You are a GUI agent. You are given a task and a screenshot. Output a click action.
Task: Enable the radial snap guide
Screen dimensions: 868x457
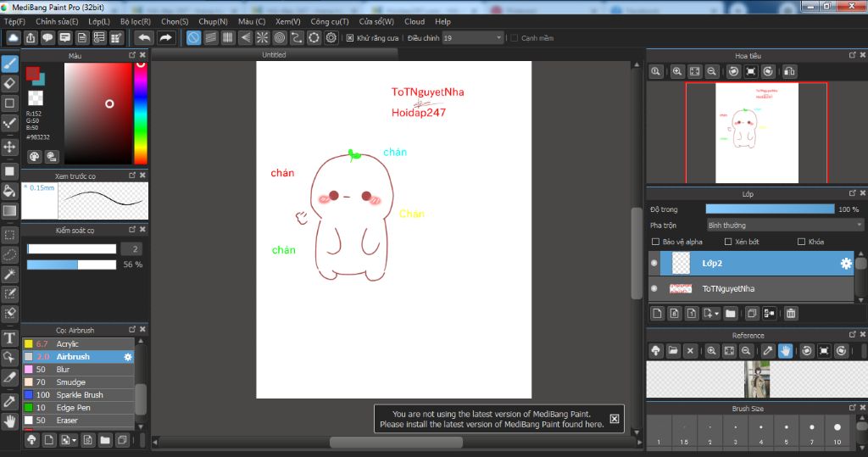[263, 37]
